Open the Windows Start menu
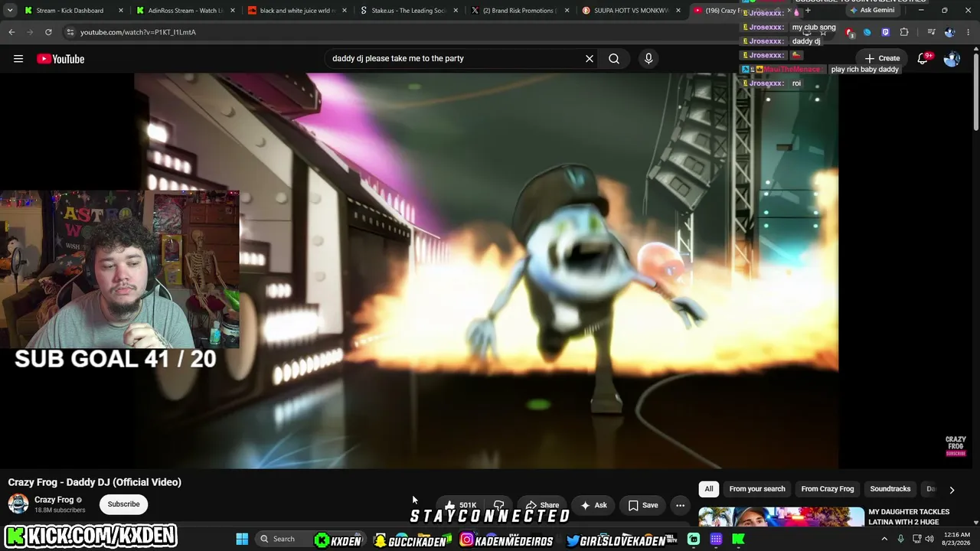This screenshot has width=980, height=551. (x=242, y=539)
